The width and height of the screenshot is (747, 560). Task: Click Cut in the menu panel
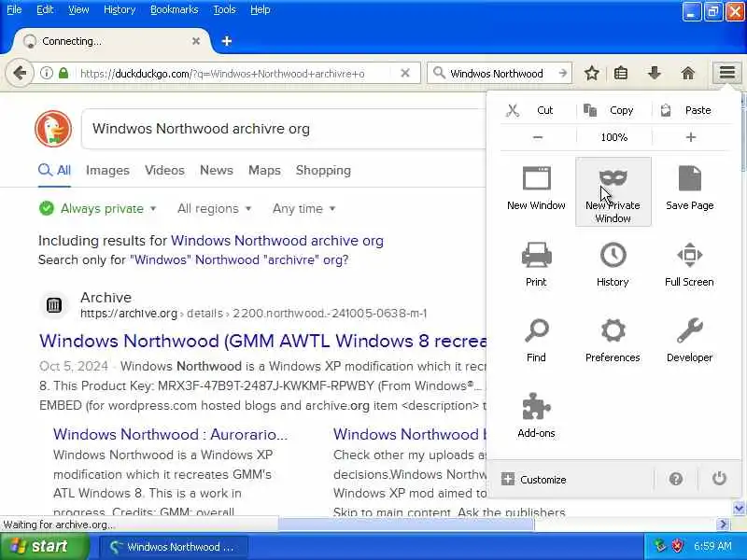coord(529,110)
